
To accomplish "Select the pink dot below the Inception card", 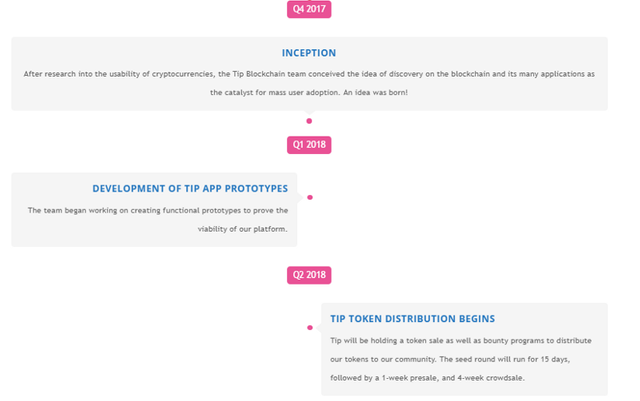I will [x=309, y=121].
